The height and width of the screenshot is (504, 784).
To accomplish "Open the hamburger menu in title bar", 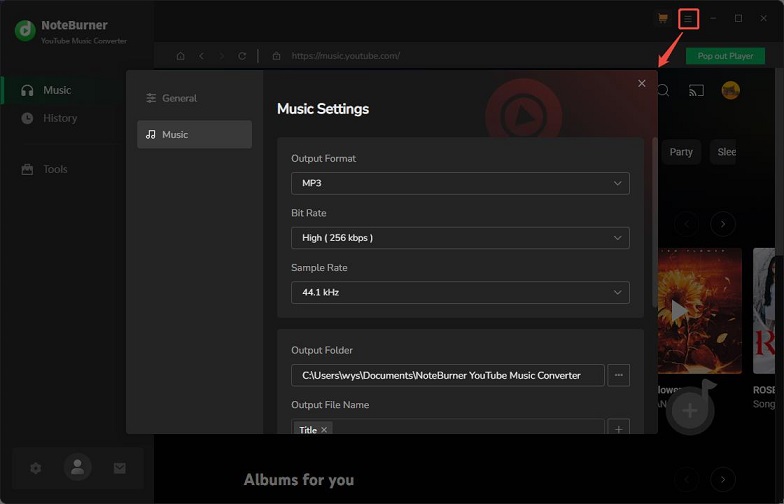I will tap(688, 19).
